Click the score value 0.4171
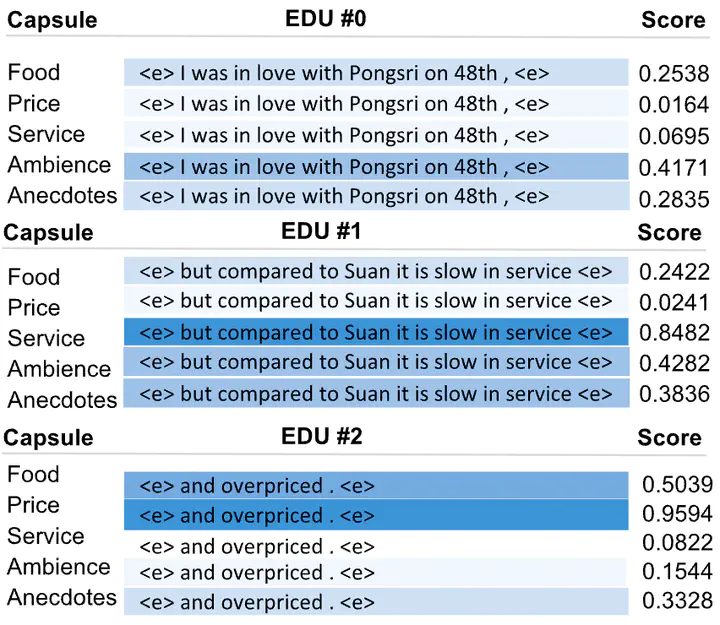The height and width of the screenshot is (625, 720). click(x=674, y=166)
